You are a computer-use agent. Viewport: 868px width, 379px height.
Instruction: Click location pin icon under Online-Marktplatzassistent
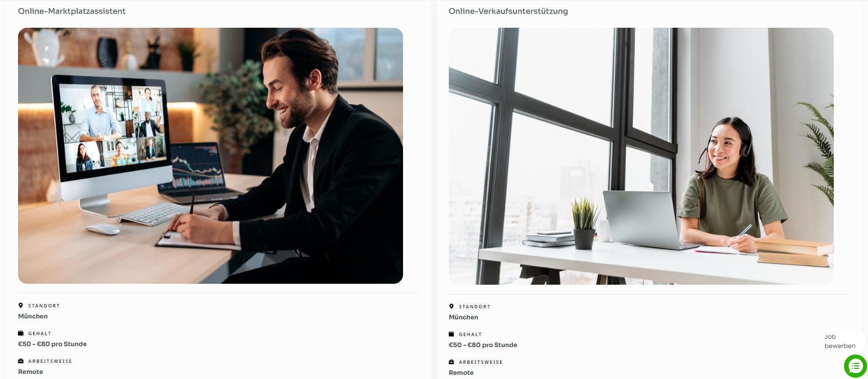[21, 306]
